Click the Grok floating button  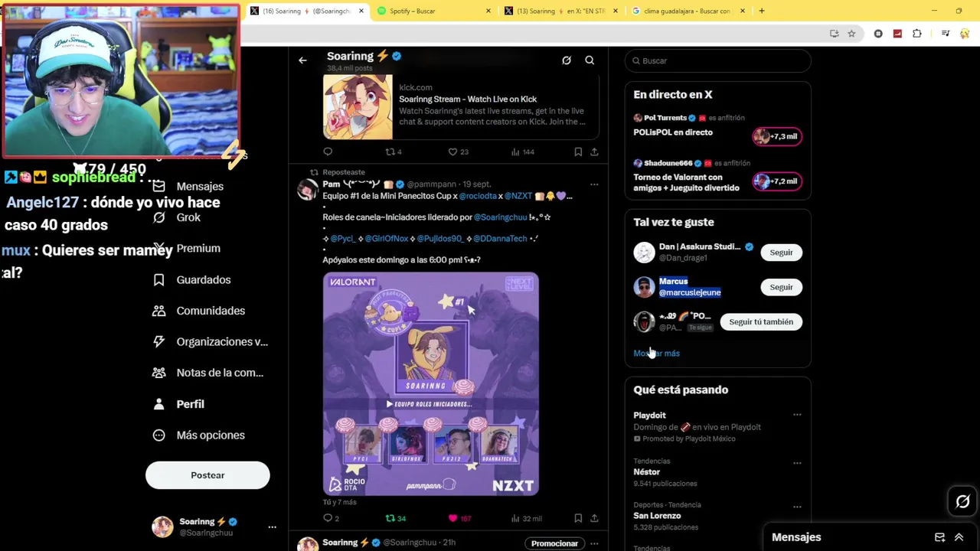tap(962, 501)
